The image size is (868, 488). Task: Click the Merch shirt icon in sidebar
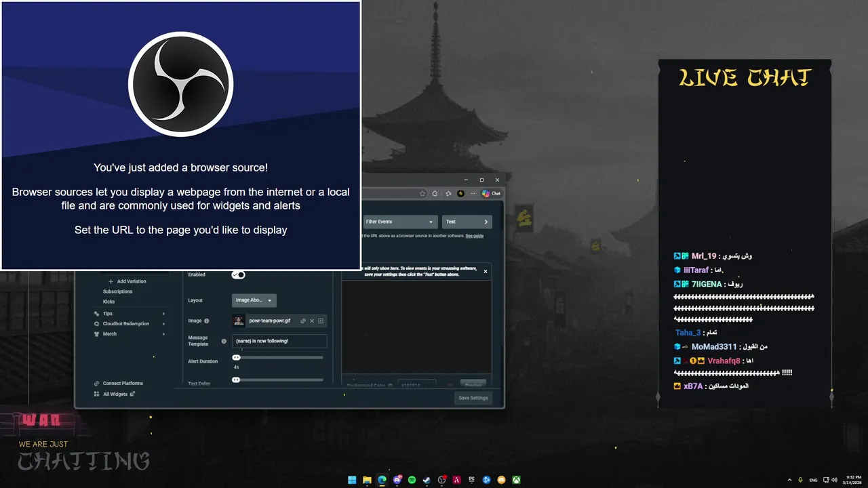click(x=96, y=334)
